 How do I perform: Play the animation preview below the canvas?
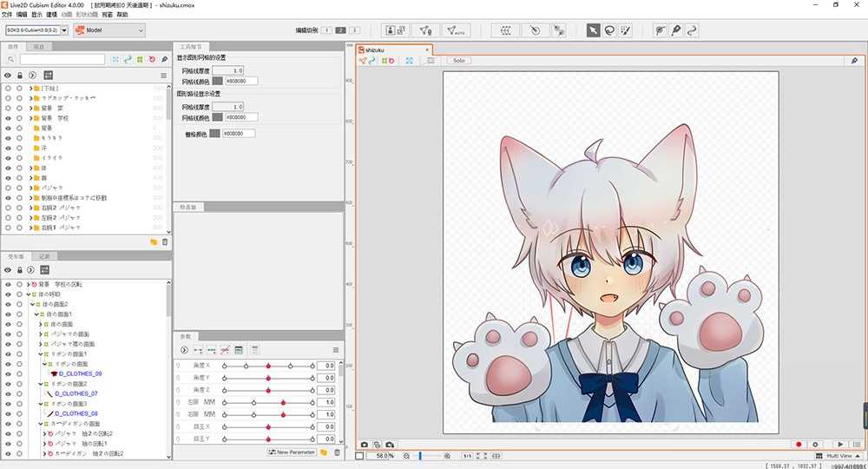coord(840,445)
